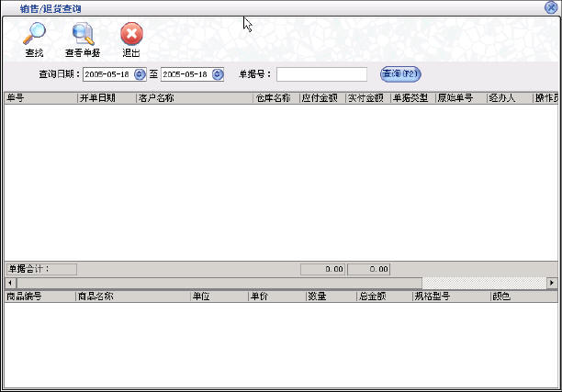
Task: Click the 查找 magnifier search icon
Action: pos(34,35)
